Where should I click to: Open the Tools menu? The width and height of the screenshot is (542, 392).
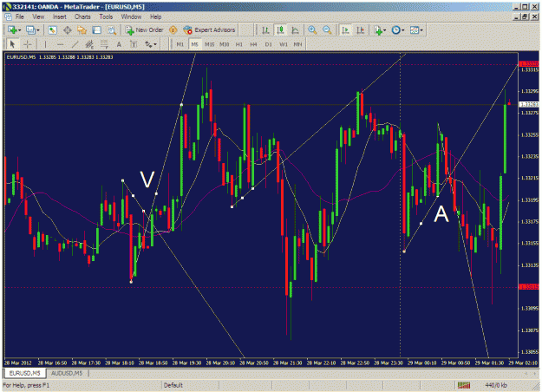[x=106, y=16]
